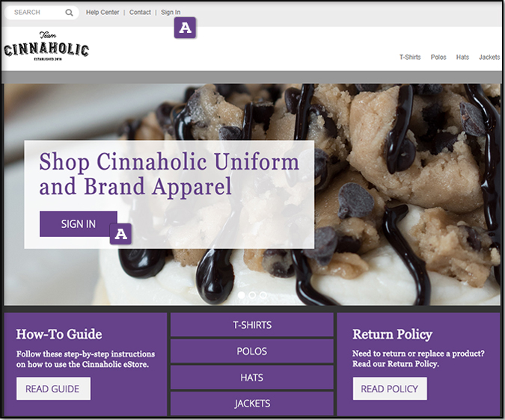Open the Jackets top navigation item
505x420 pixels.
(x=489, y=58)
